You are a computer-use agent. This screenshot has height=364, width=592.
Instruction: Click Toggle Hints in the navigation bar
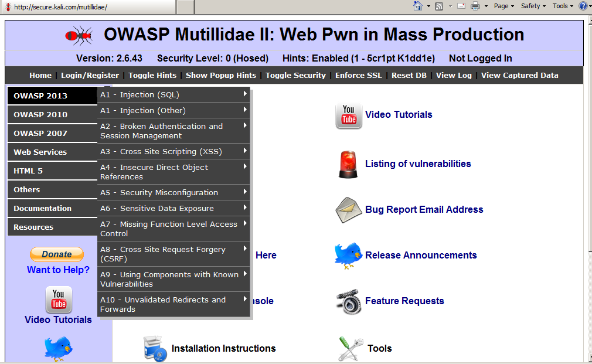pos(152,76)
